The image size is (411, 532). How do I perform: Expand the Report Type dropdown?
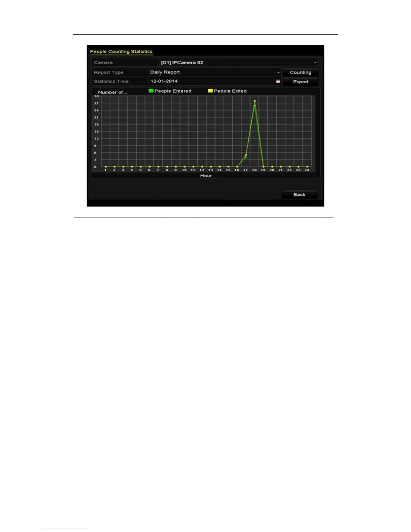coord(215,72)
